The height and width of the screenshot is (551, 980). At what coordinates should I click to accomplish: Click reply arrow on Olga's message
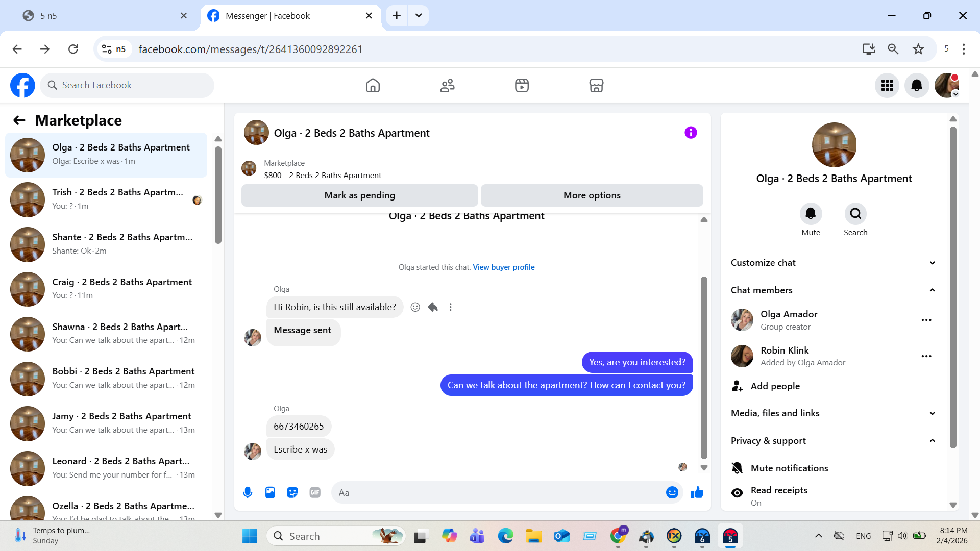coord(433,307)
